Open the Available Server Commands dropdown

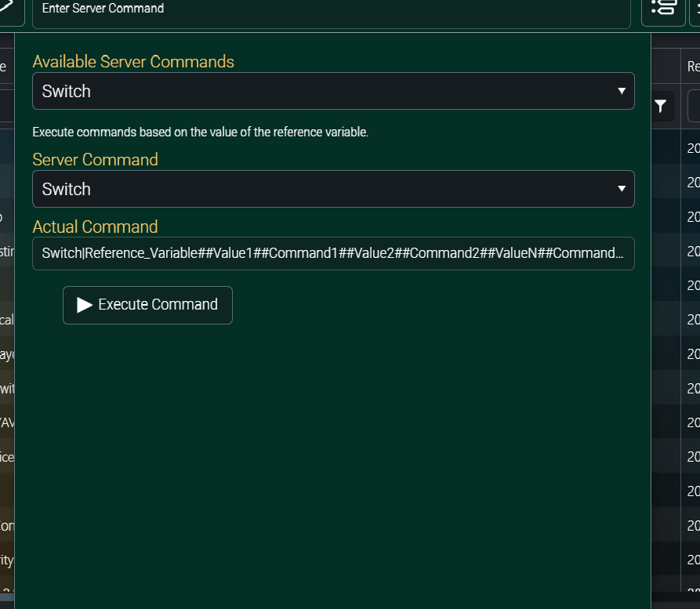tap(333, 91)
